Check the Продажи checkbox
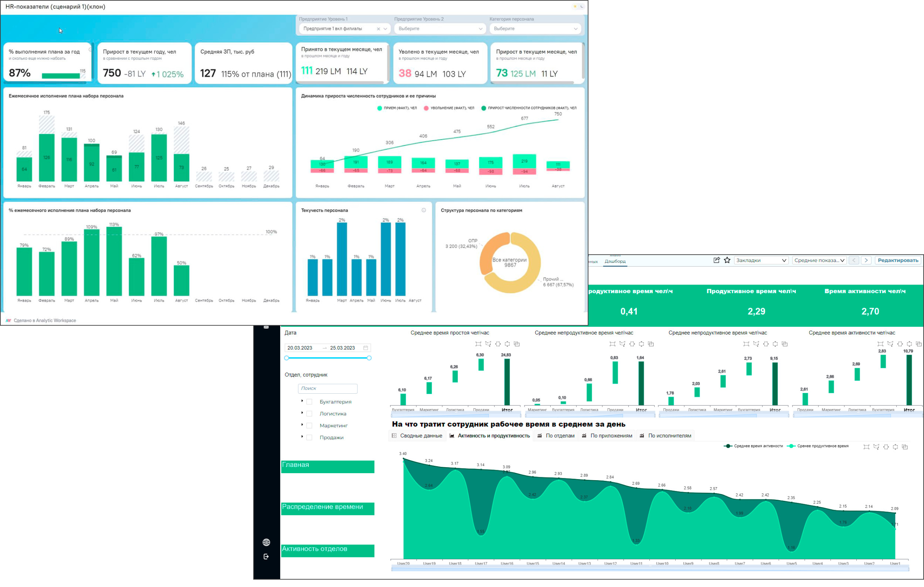The height and width of the screenshot is (587, 924). tap(309, 437)
